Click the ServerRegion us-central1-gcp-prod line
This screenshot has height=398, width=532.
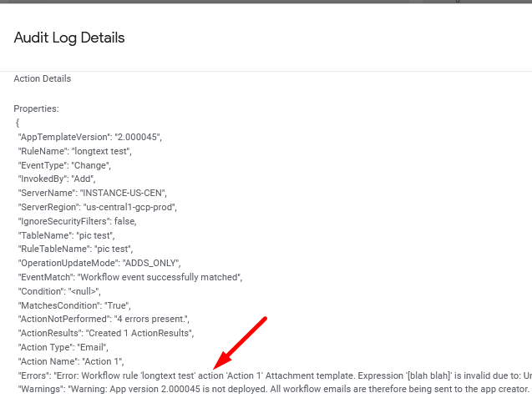click(98, 207)
